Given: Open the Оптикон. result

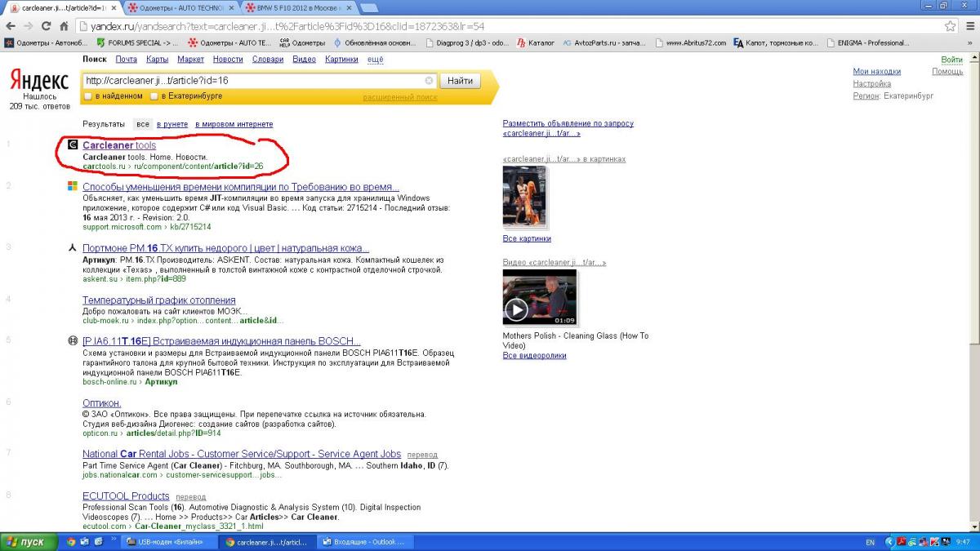Looking at the screenshot, I should coord(102,403).
